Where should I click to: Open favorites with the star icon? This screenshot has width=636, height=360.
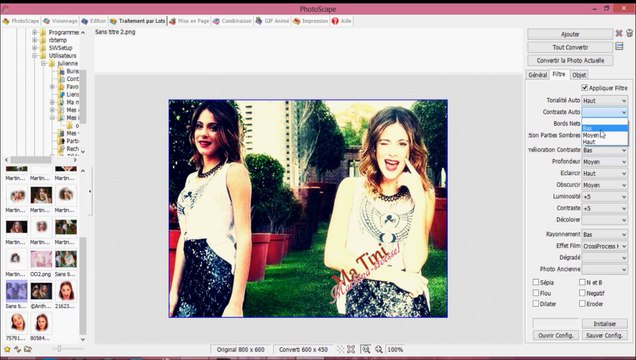tap(7, 349)
